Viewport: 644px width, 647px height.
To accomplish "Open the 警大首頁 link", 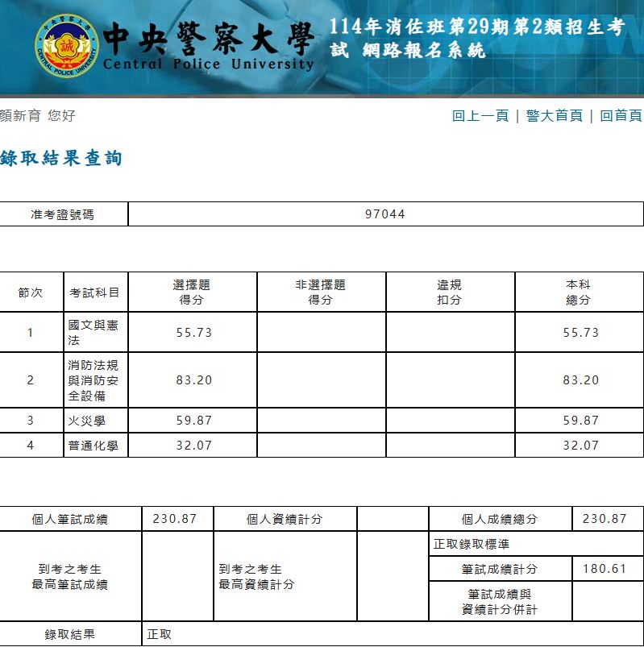I will 554,116.
